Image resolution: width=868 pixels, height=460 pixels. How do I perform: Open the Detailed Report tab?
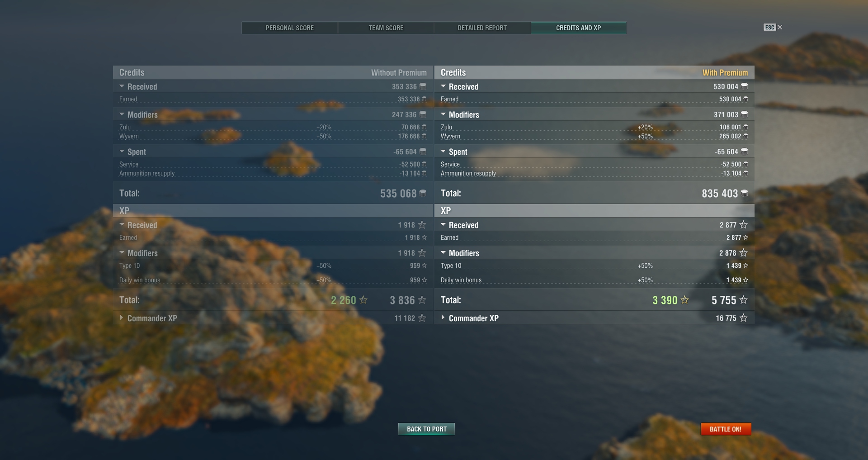tap(482, 28)
